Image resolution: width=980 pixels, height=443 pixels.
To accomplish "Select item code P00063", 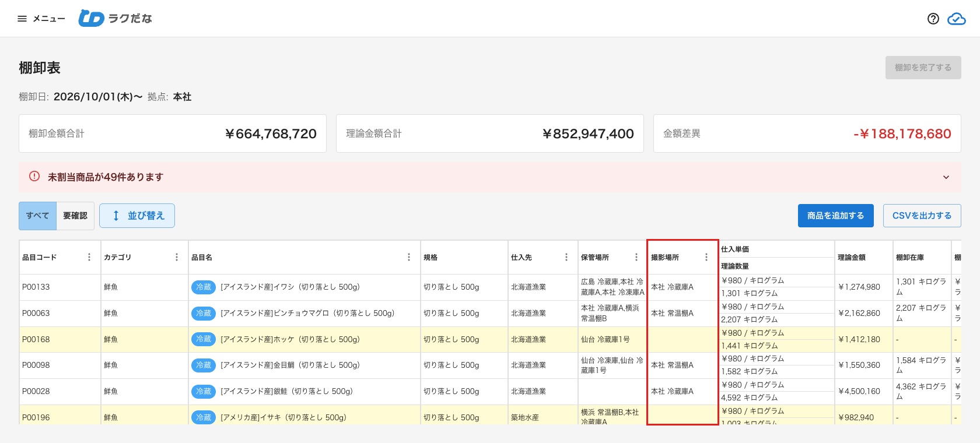I will point(36,313).
